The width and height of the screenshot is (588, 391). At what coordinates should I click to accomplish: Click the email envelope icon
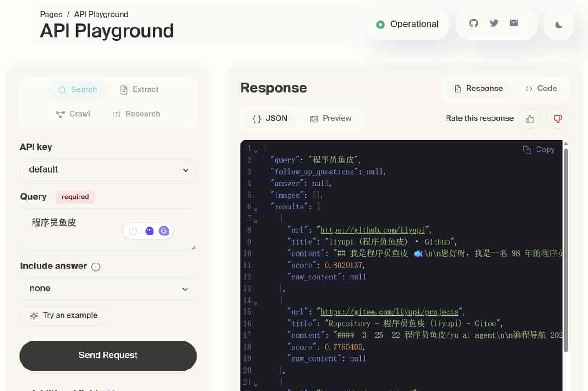click(514, 23)
